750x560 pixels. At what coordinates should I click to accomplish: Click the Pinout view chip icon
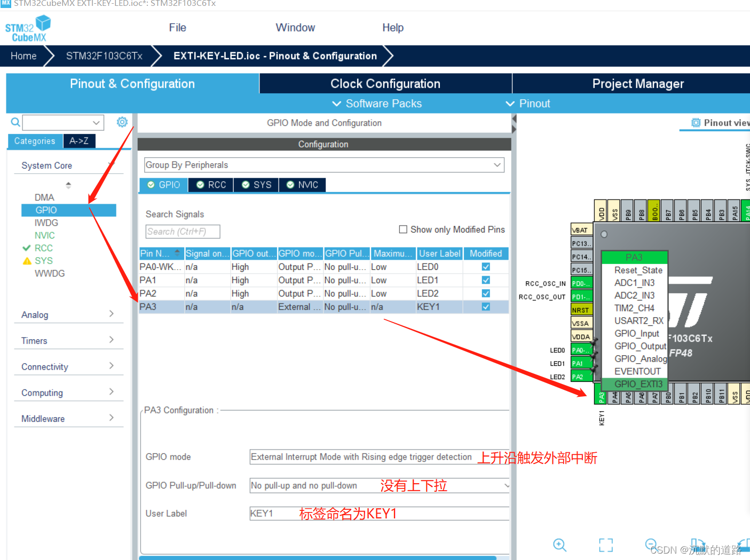[x=696, y=123]
